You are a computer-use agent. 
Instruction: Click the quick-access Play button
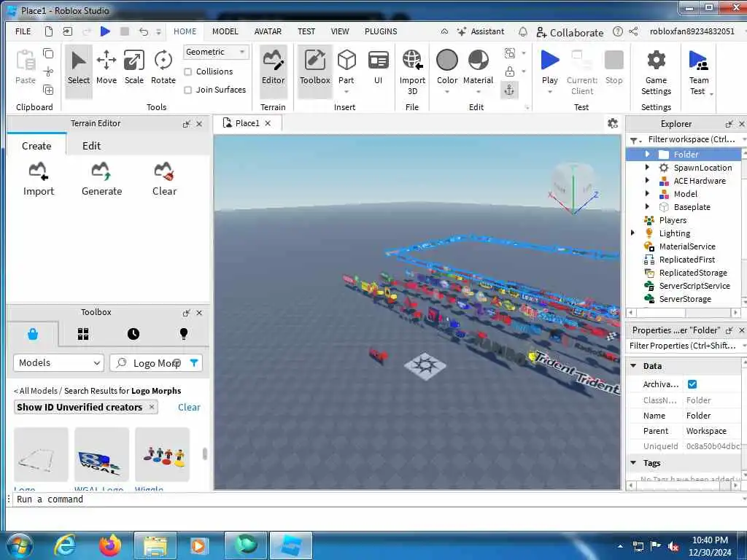coord(105,31)
